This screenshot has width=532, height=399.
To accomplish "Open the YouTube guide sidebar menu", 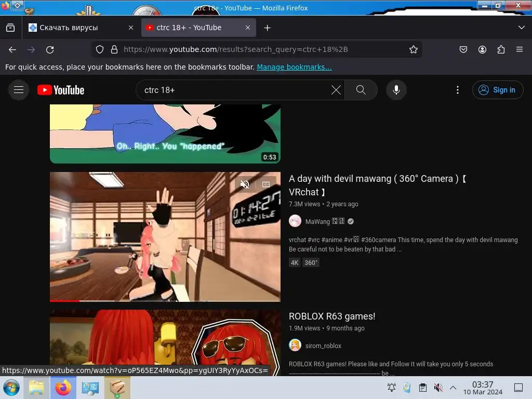I will 19,90.
